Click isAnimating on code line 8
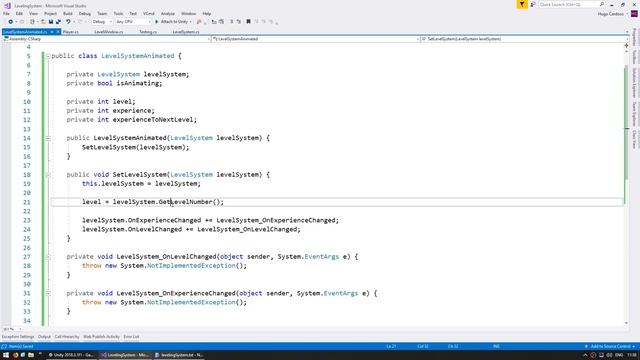The width and height of the screenshot is (640, 360). (x=138, y=83)
